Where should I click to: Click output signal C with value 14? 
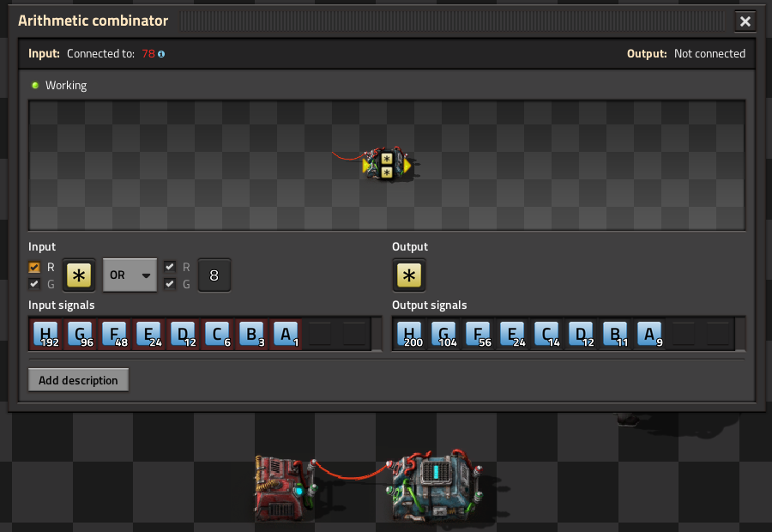547,334
